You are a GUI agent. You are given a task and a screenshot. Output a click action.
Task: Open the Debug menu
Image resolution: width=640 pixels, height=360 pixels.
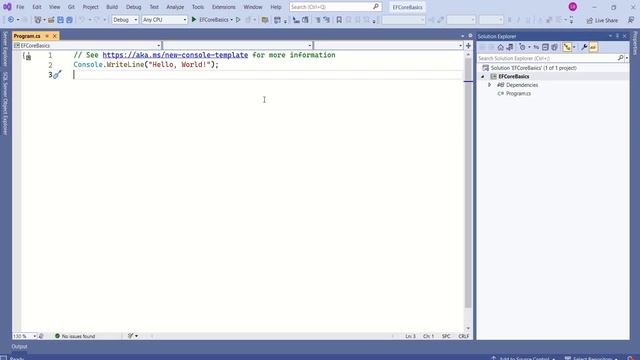(133, 7)
